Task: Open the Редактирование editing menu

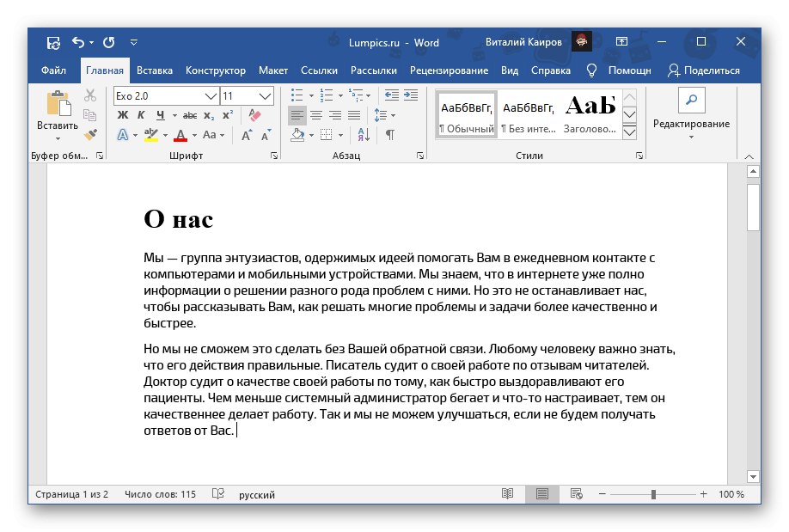Action: pos(691,115)
